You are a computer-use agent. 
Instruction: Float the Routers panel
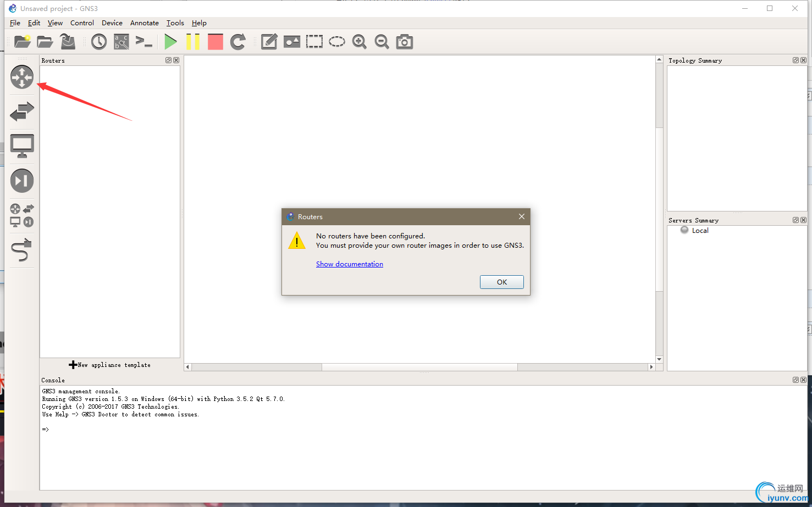[169, 60]
